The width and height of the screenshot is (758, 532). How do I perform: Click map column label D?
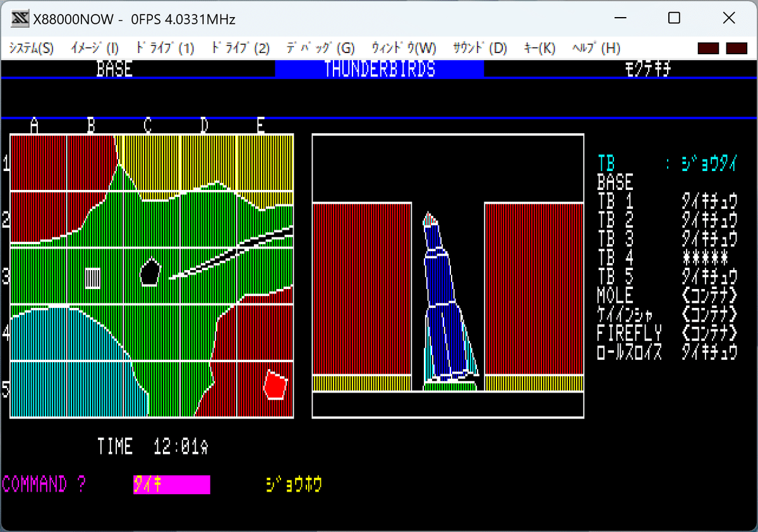[205, 126]
